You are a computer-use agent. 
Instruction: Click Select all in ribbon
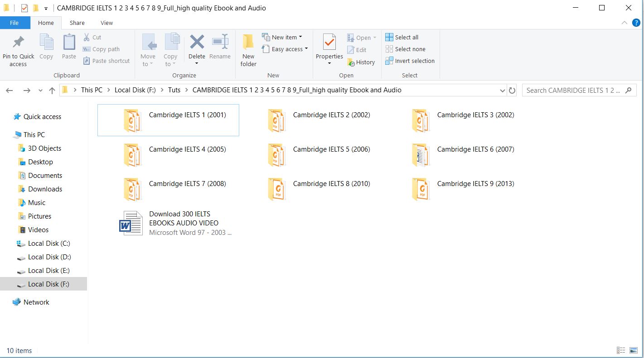coord(402,37)
